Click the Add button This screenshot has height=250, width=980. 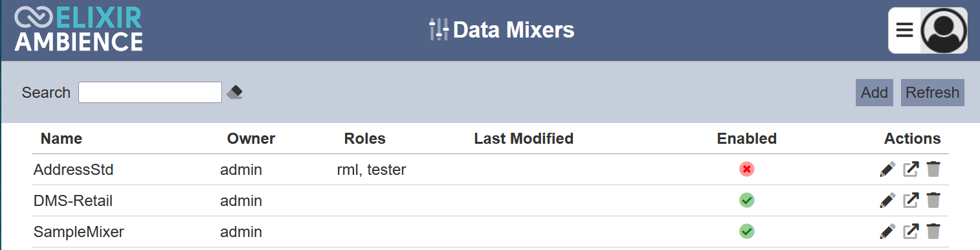tap(874, 93)
